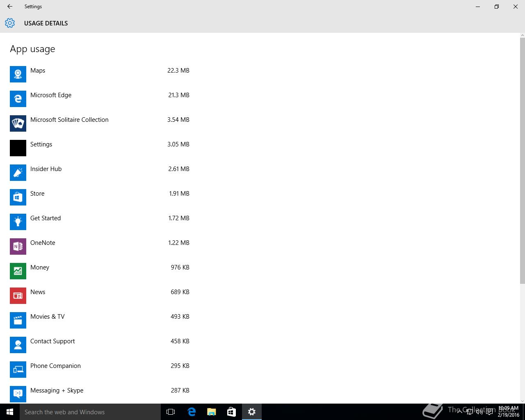Open the Windows Start menu
Viewport: 525px width, 420px height.
10,412
